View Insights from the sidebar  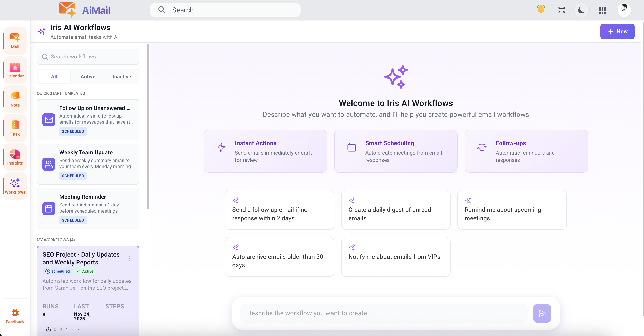(x=15, y=157)
